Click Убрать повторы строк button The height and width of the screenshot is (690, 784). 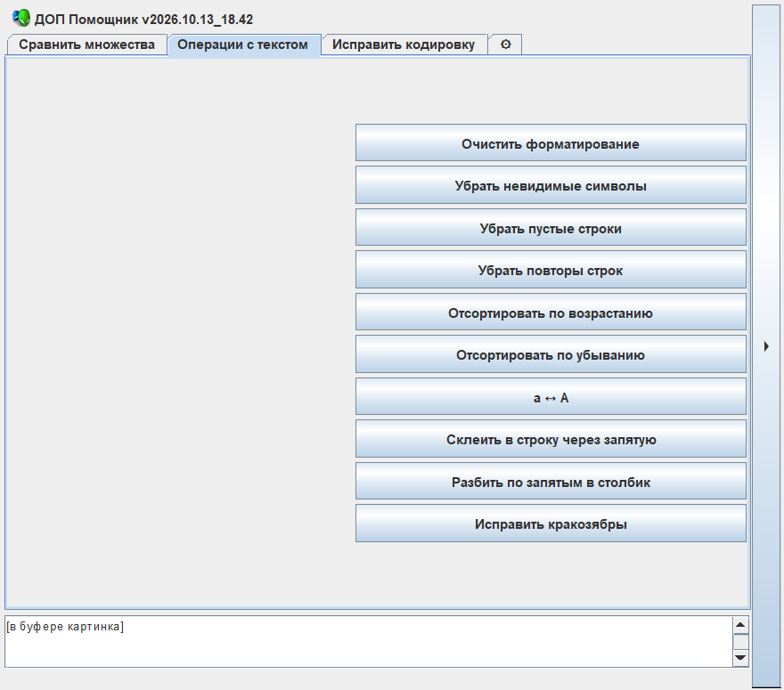551,270
